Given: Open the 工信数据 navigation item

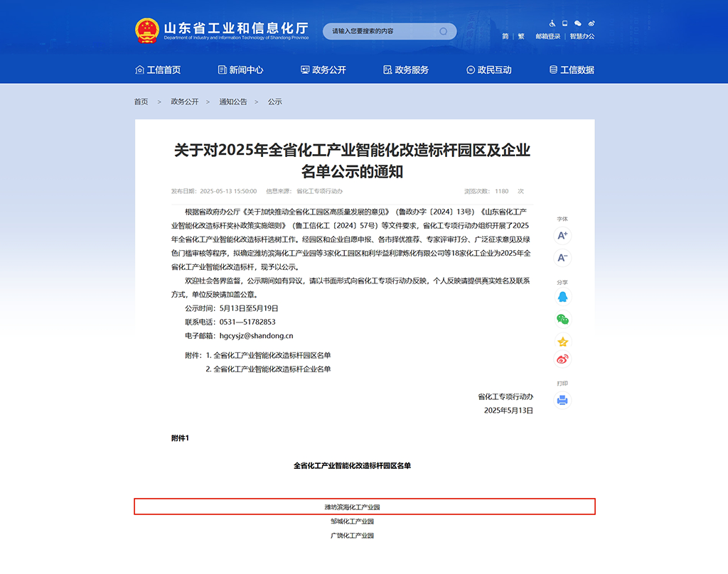Looking at the screenshot, I should pyautogui.click(x=572, y=70).
